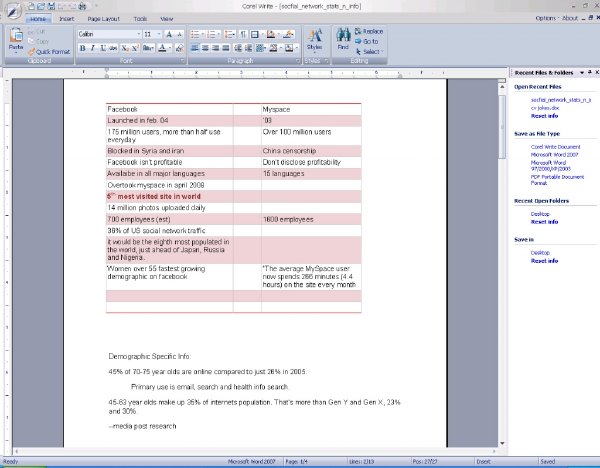
Task: Clear formatting with the eraser icon
Action: (x=179, y=48)
